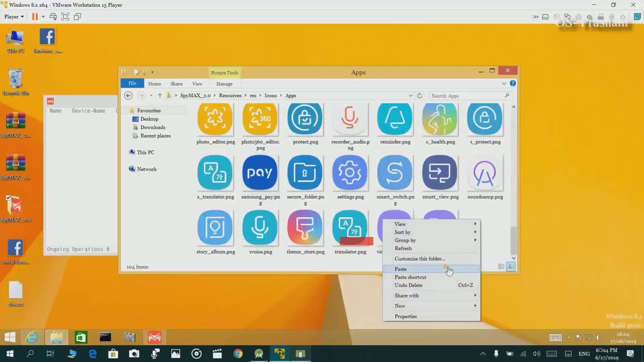Open Recent places in navigation pane
This screenshot has height=362, width=644.
point(151,136)
